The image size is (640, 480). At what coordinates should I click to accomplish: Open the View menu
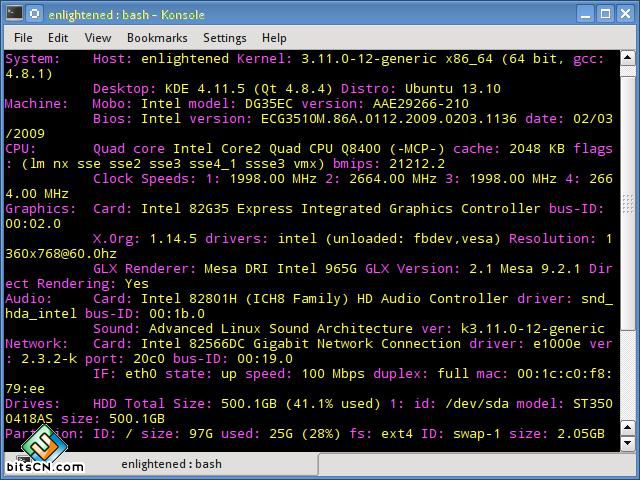point(98,38)
